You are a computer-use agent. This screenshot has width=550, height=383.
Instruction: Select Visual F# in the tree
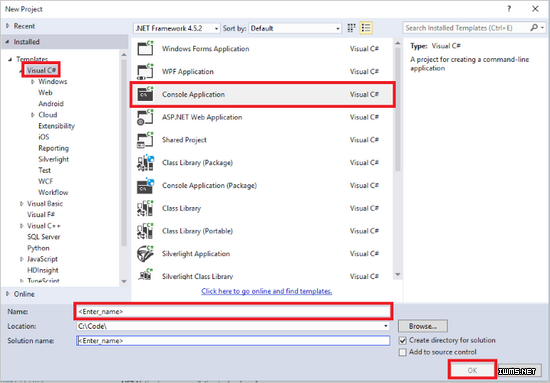(x=41, y=215)
